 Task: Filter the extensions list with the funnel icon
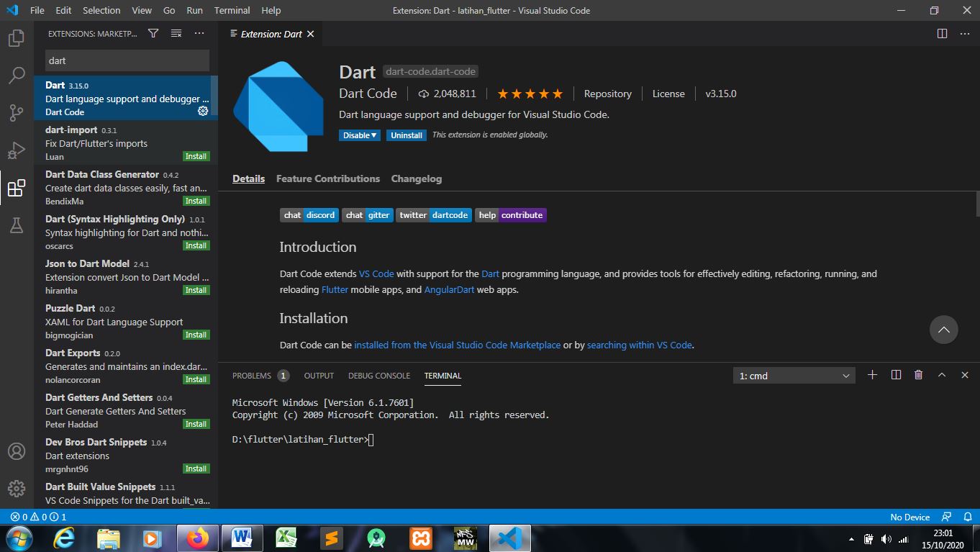[x=153, y=33]
